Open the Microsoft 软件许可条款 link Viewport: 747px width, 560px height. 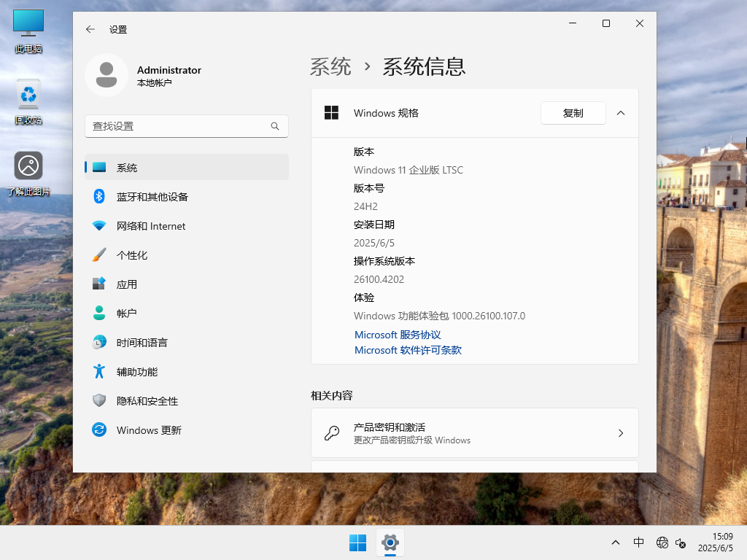click(408, 350)
